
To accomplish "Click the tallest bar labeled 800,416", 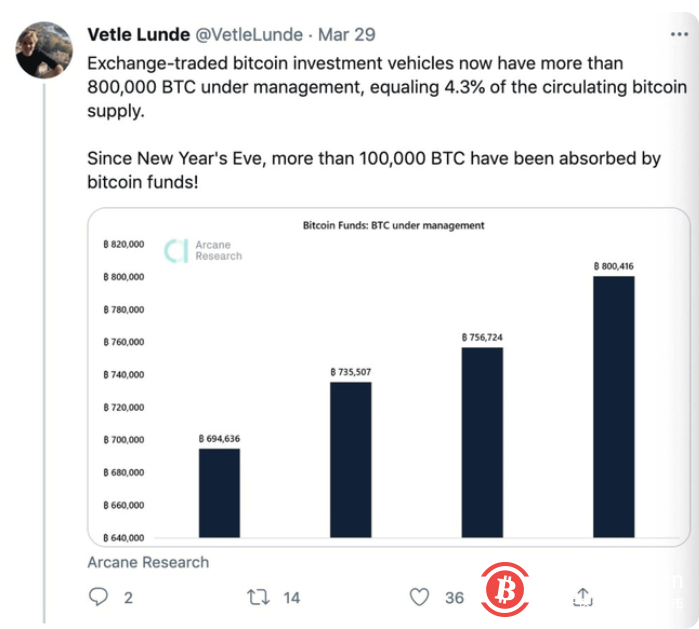I will coord(613,406).
